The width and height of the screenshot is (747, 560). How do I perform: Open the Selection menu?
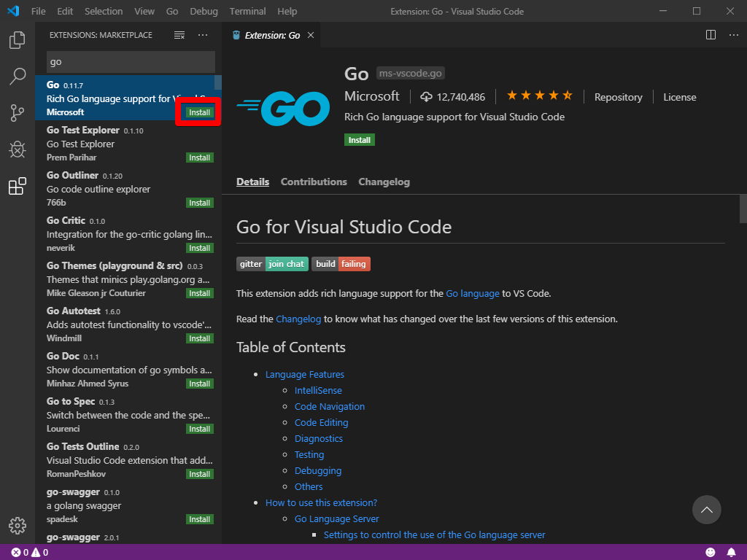tap(104, 11)
